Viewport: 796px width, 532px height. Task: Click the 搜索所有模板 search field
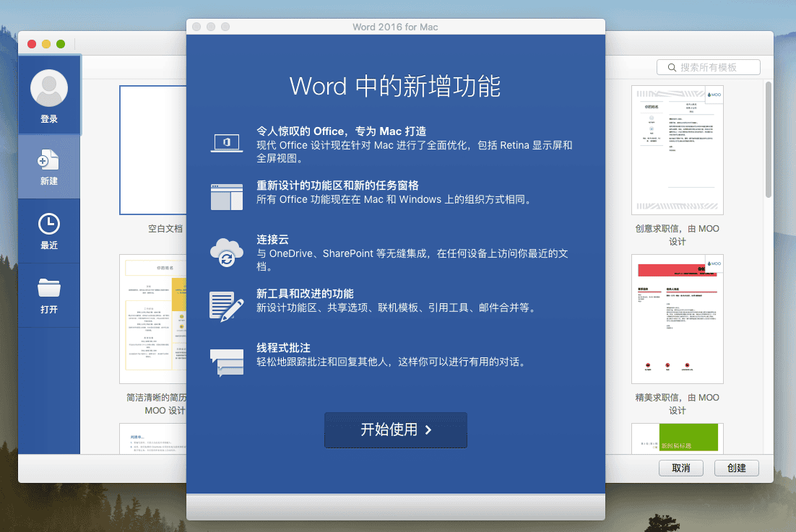click(x=708, y=67)
